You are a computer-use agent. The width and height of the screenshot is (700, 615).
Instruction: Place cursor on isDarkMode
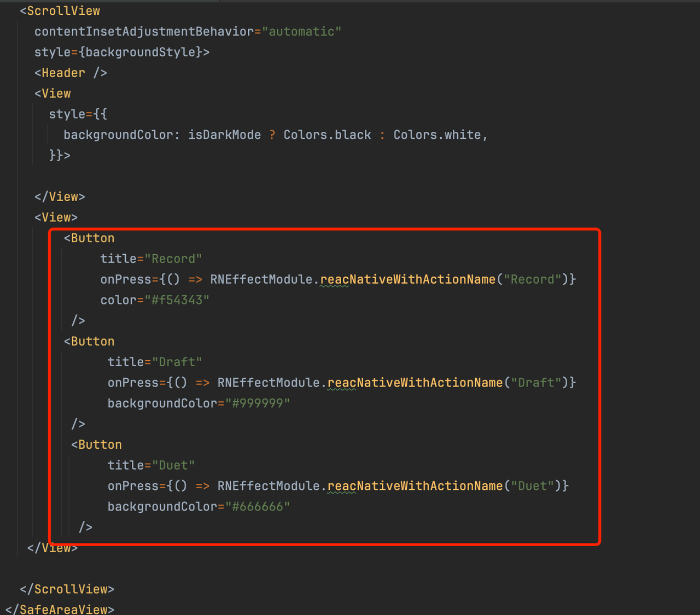224,135
